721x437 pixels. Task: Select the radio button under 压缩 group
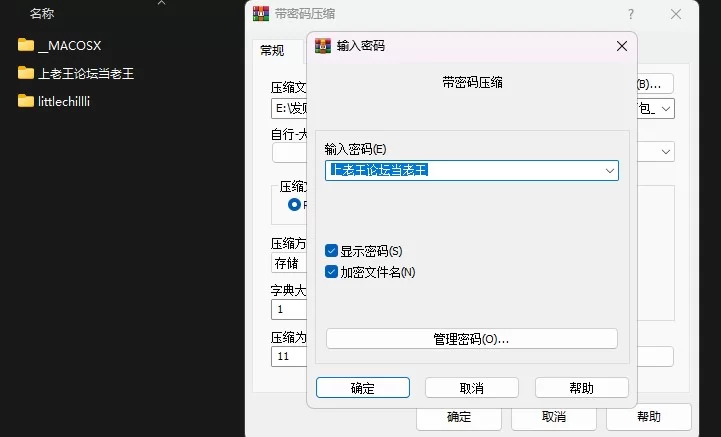[294, 204]
